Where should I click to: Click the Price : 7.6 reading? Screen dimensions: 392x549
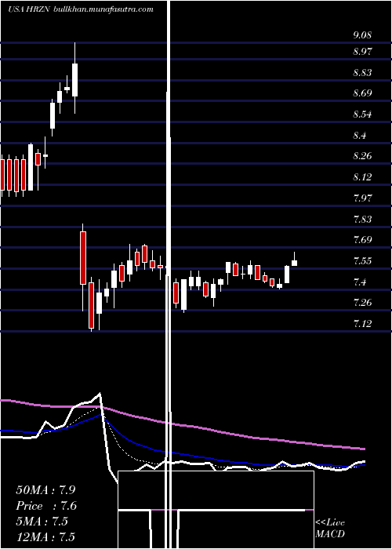(x=46, y=506)
